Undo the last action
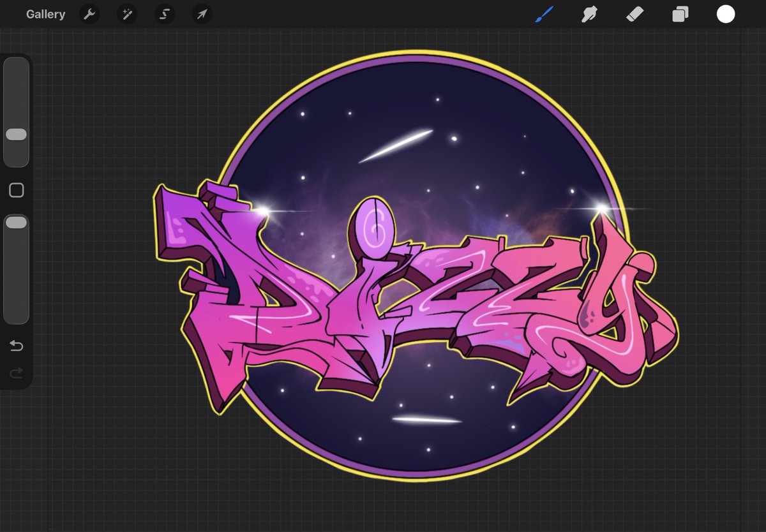The height and width of the screenshot is (532, 766). pyautogui.click(x=16, y=346)
